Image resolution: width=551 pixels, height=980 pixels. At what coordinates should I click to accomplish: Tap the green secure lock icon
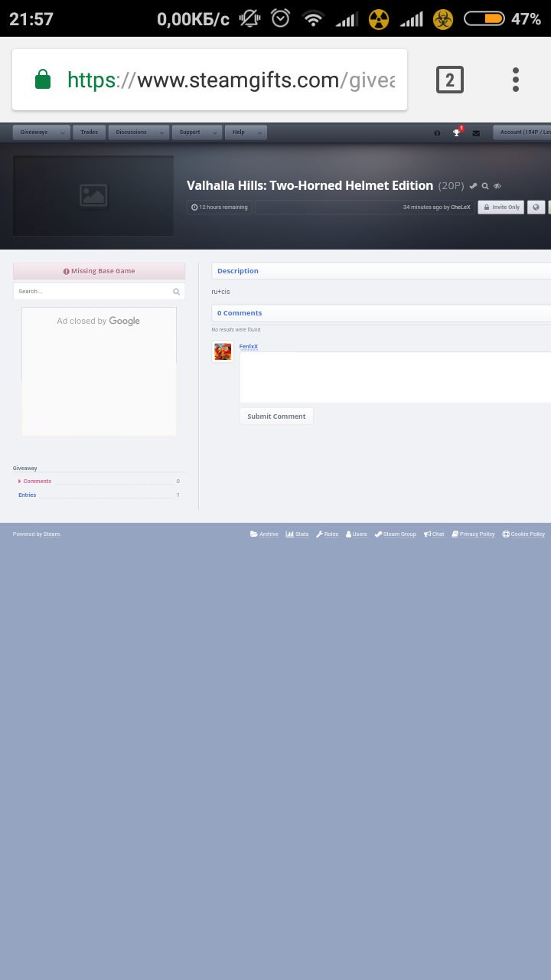pos(43,80)
